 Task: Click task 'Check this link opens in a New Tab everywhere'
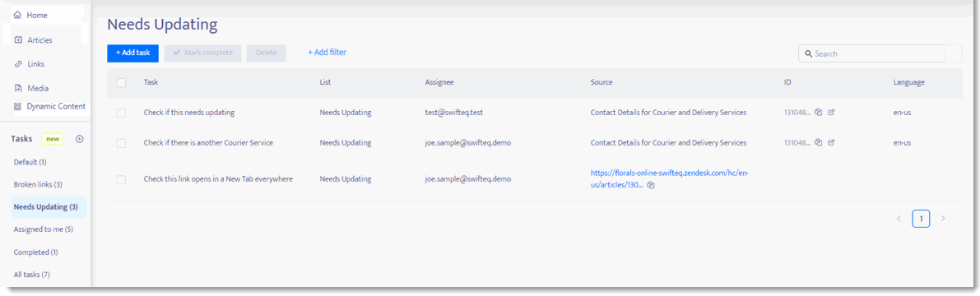pyautogui.click(x=218, y=179)
